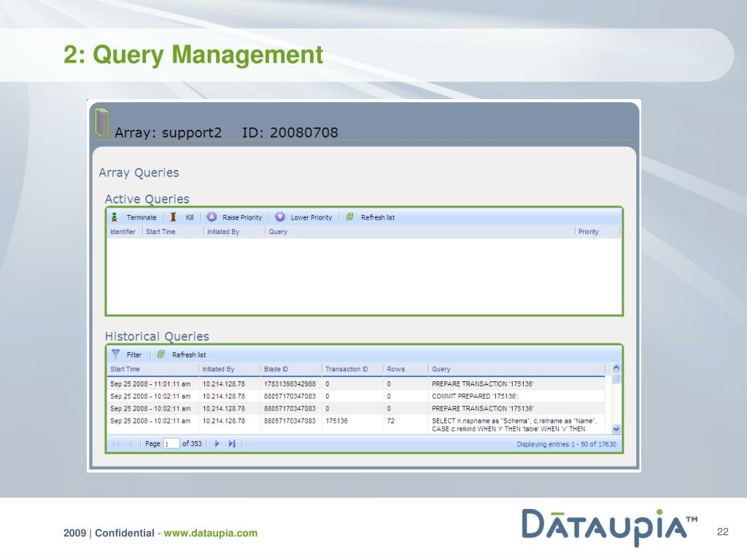This screenshot has width=747, height=560.
Task: Click Kill label in toolbar
Action: 190,217
